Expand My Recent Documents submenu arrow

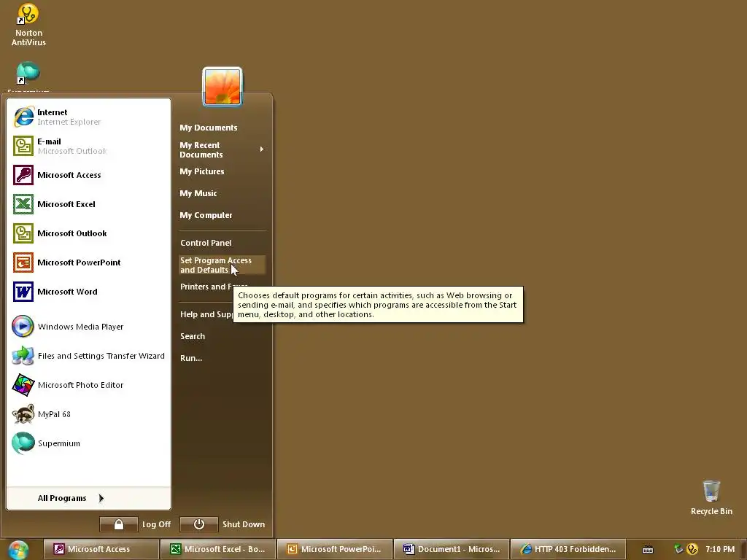click(x=262, y=149)
